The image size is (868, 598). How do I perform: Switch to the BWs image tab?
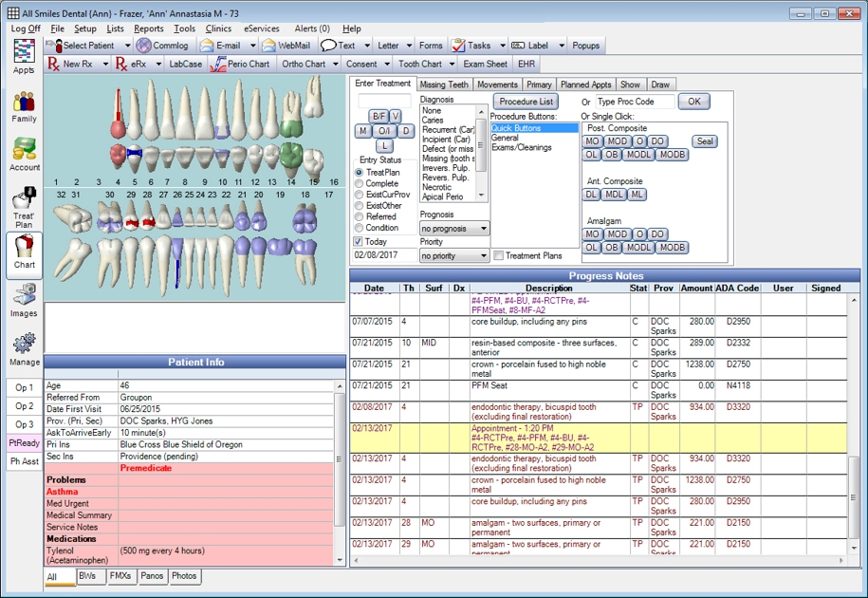pos(89,576)
